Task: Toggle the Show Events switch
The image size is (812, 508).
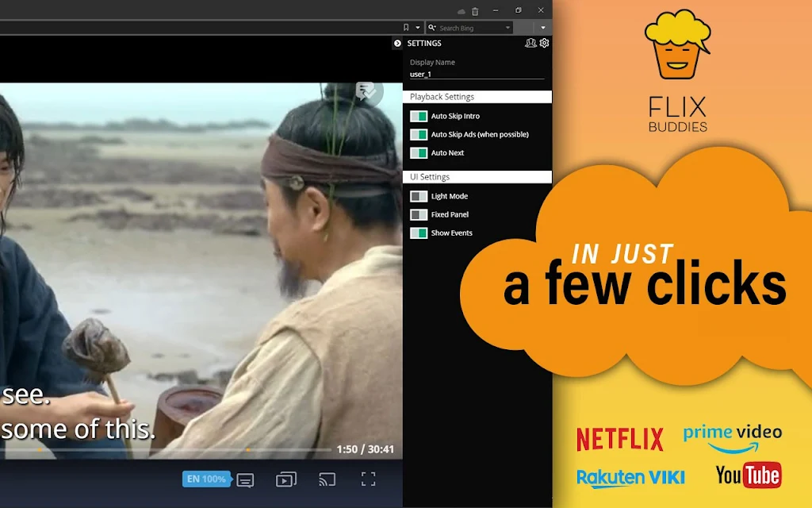Action: click(419, 233)
